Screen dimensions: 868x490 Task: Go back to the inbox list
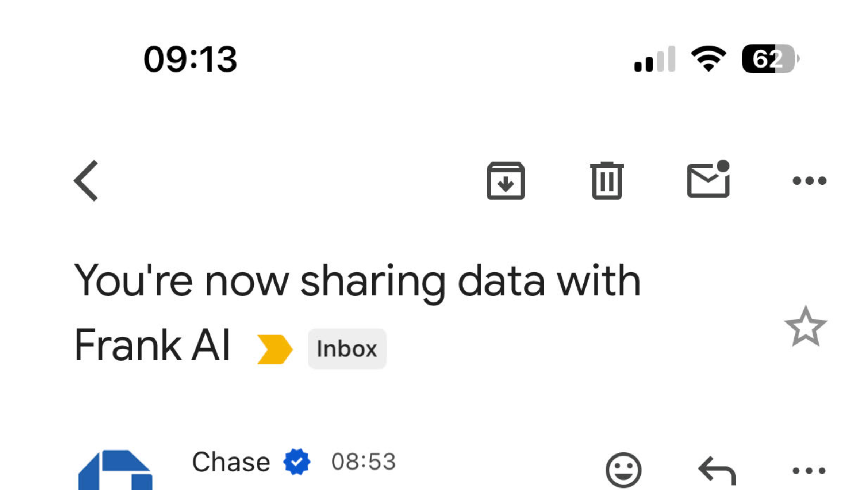(x=86, y=181)
